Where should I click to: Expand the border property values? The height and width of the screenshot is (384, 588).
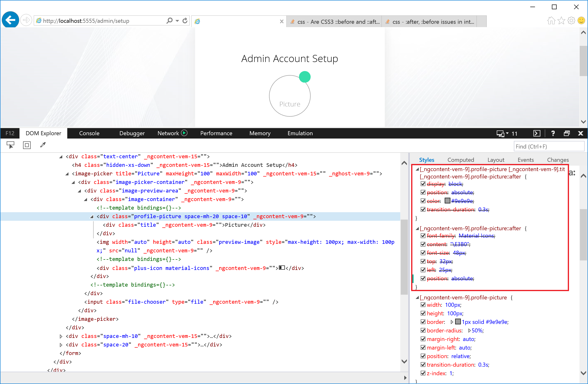(452, 322)
